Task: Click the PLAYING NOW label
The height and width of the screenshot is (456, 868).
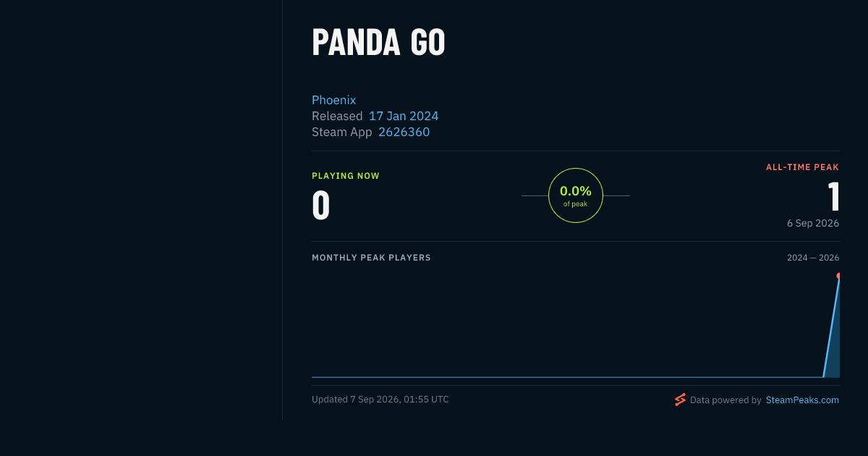Action: click(x=346, y=176)
